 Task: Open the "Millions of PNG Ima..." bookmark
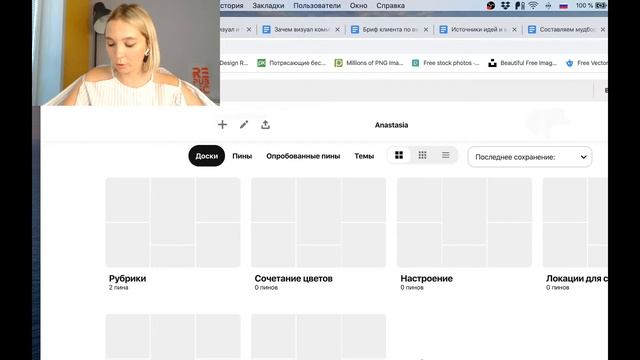click(x=369, y=63)
